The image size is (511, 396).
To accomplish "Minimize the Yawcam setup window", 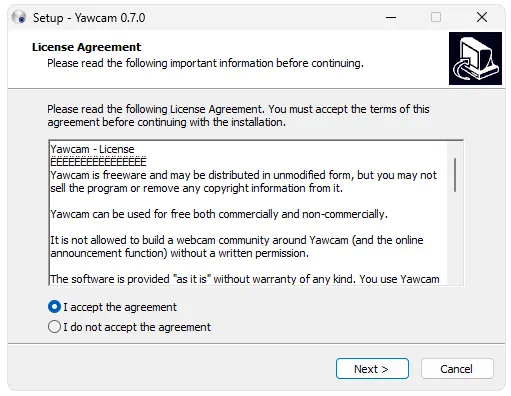I will point(391,17).
